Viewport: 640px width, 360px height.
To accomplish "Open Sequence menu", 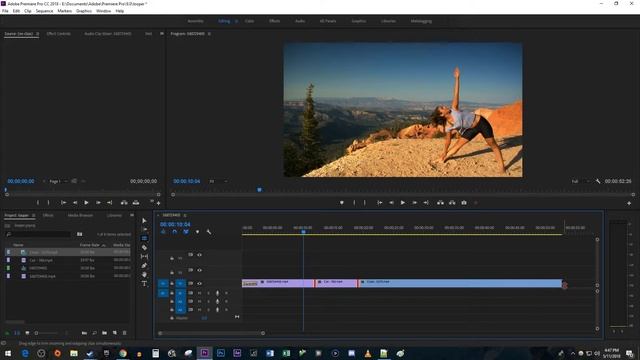I will pyautogui.click(x=44, y=11).
